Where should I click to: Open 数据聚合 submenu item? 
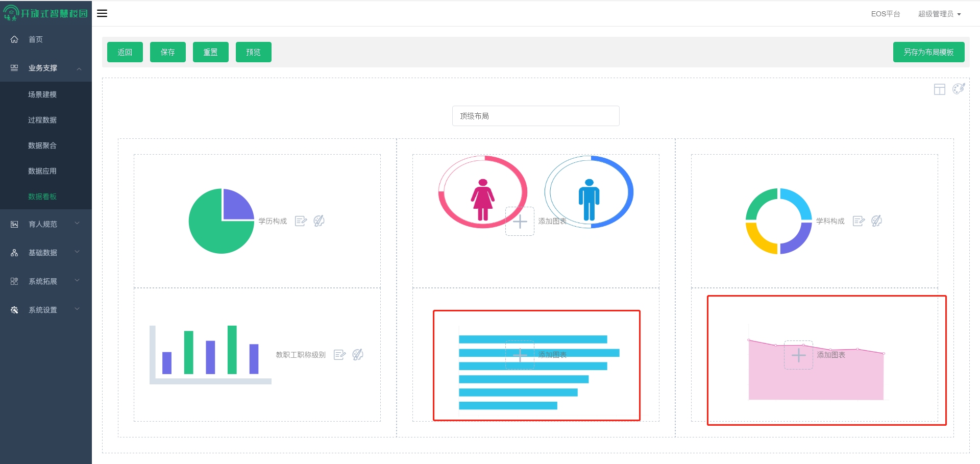42,145
